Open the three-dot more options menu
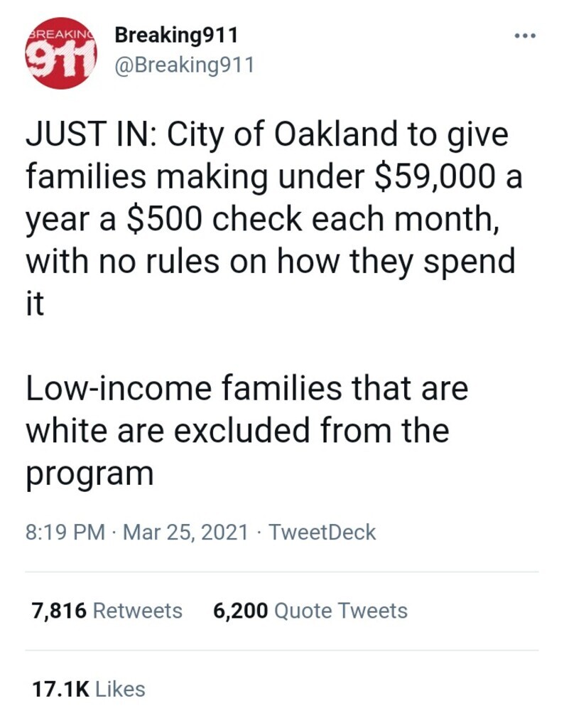The width and height of the screenshot is (564, 728). (526, 34)
